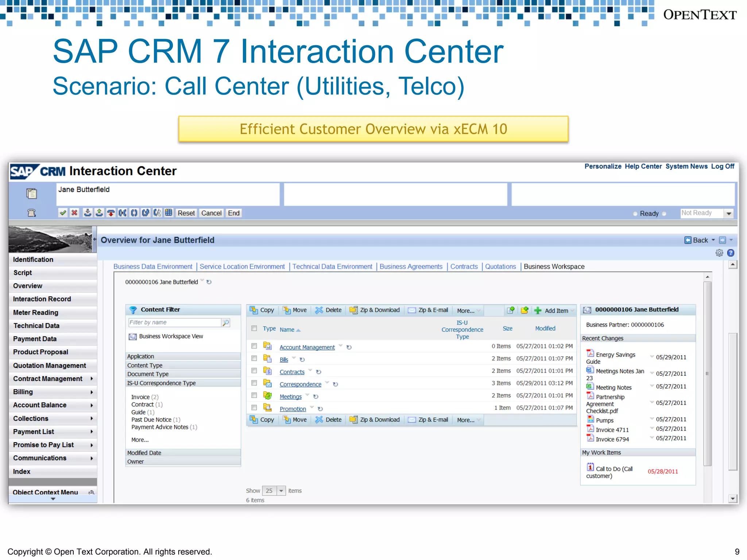
Task: Check the Correspondence row checkbox
Action: (254, 383)
